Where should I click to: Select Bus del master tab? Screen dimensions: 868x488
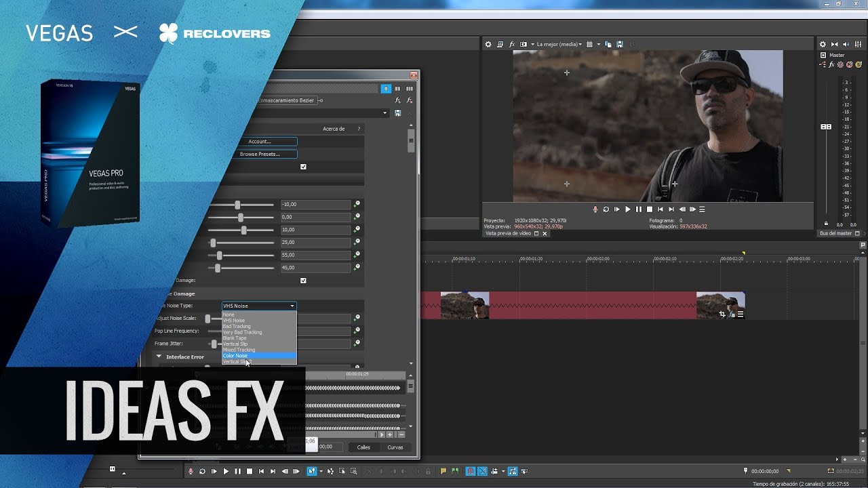click(835, 233)
